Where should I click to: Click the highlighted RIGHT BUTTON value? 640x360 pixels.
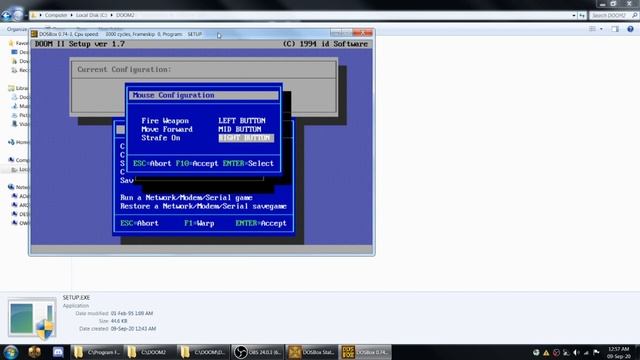tap(246, 138)
